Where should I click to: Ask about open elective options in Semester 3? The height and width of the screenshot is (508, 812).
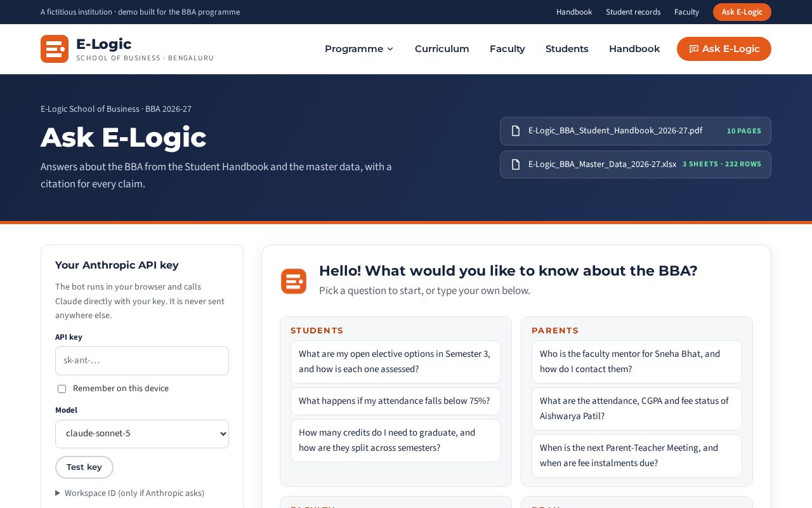click(x=396, y=362)
